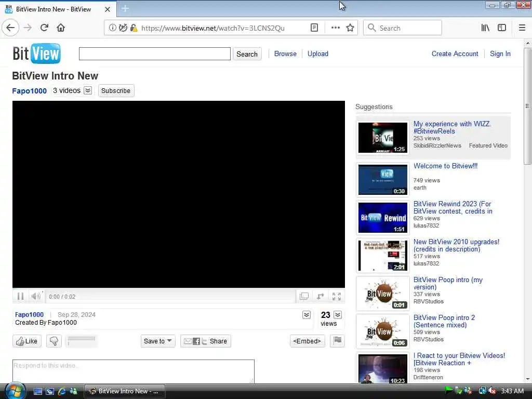The width and height of the screenshot is (532, 399).
Task: Click Create Account link
Action: (x=455, y=54)
